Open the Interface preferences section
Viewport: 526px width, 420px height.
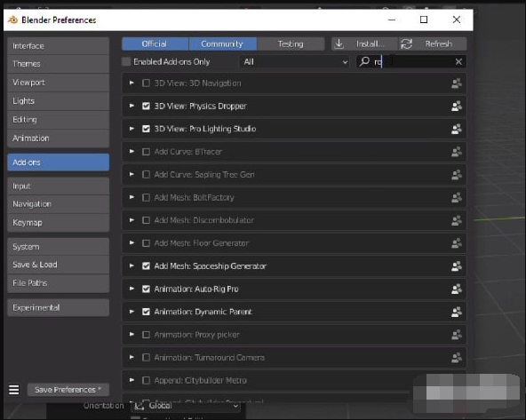pos(59,46)
